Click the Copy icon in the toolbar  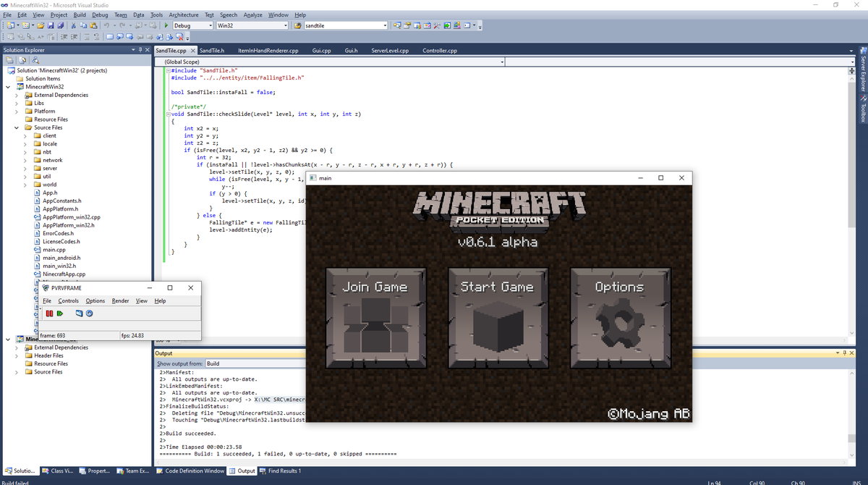(84, 25)
